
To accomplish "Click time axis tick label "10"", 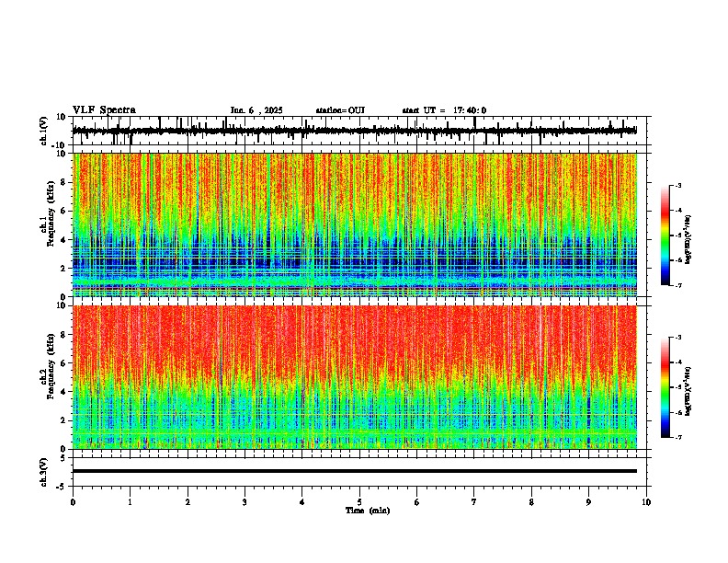I will coord(646,502).
